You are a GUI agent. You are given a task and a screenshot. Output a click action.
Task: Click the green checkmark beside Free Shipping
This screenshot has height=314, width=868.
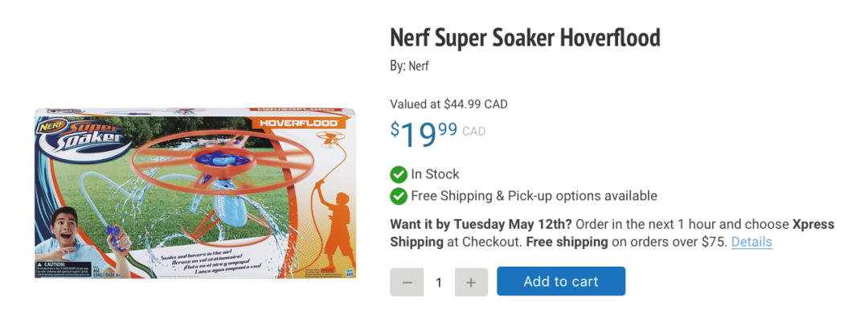coord(399,196)
